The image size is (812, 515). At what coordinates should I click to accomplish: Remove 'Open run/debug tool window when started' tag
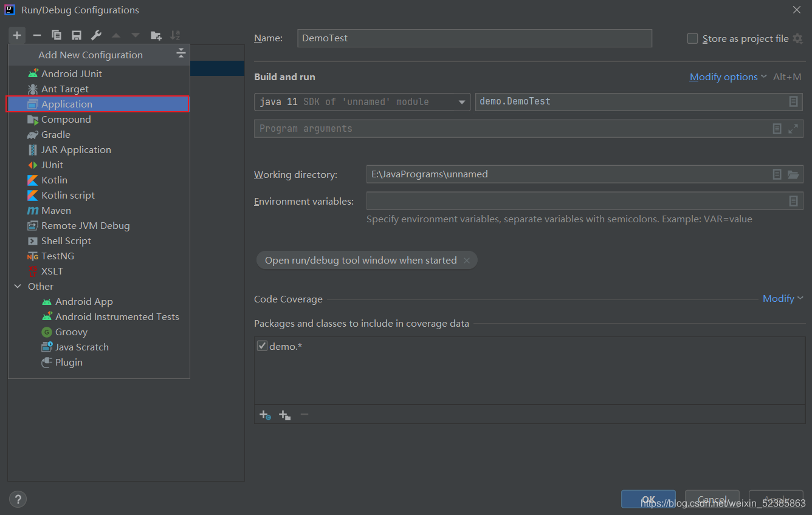pyautogui.click(x=467, y=261)
